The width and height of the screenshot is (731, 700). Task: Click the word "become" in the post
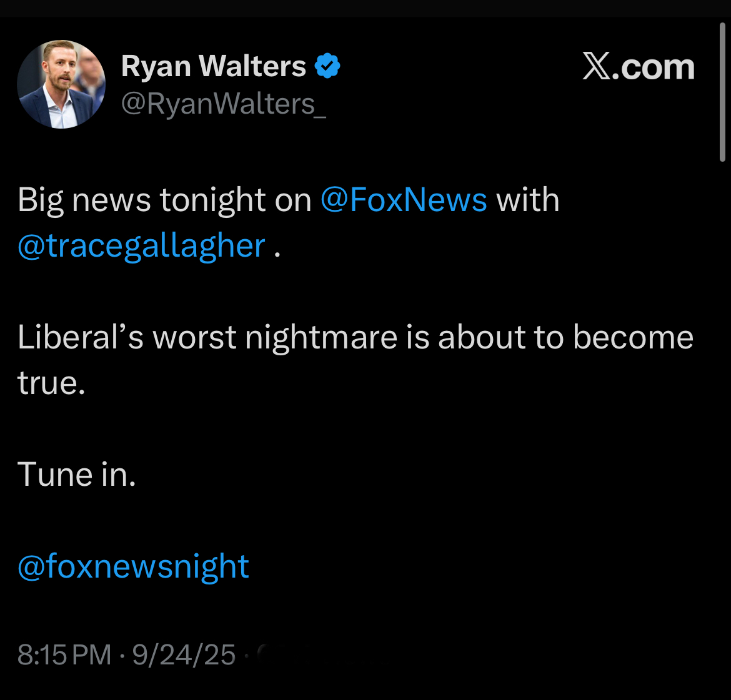[632, 338]
